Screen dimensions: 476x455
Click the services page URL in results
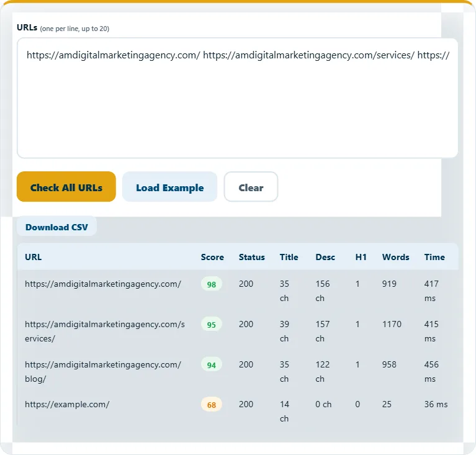105,331
